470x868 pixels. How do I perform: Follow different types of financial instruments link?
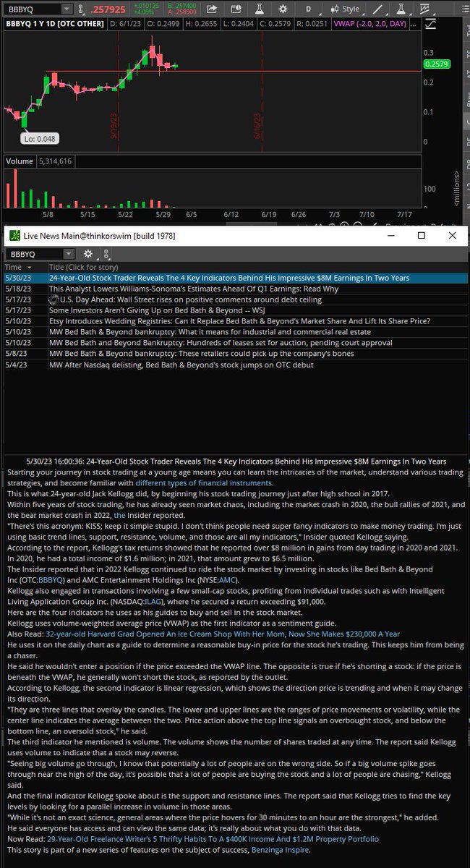pos(204,483)
